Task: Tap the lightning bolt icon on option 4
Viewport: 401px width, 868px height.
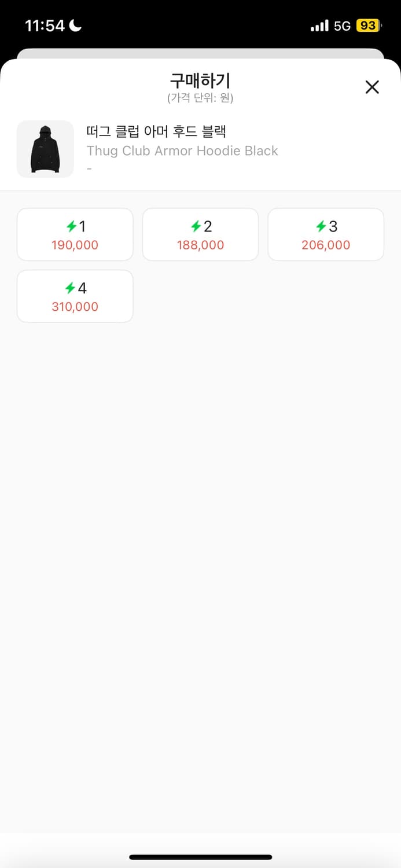Action: click(70, 288)
